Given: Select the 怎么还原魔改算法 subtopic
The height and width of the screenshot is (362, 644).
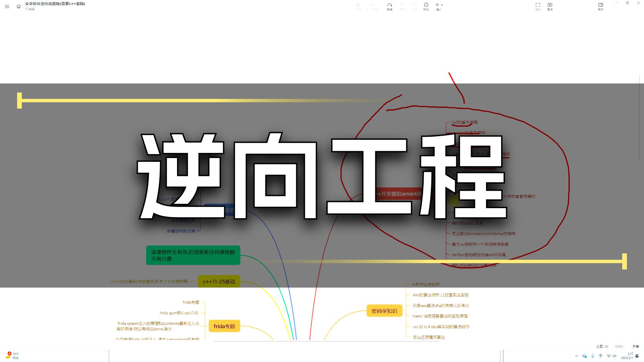Looking at the screenshot, I should coord(428,337).
